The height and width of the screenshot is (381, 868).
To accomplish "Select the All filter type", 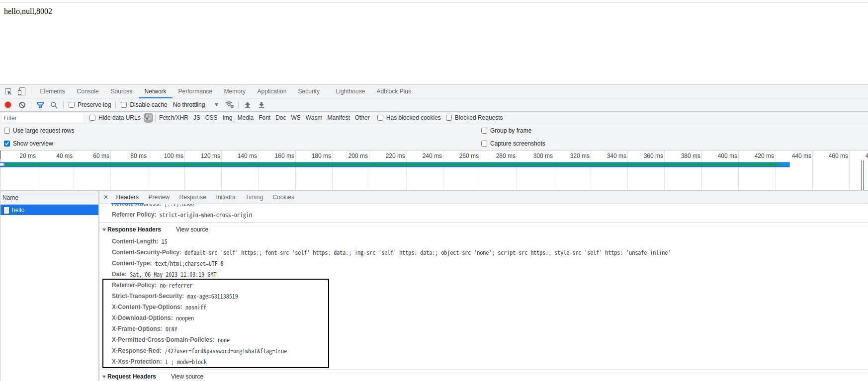I will tap(148, 118).
